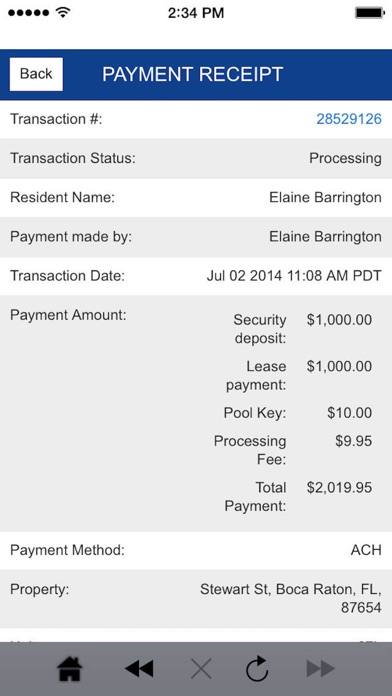Tap the battery indicator icon
Viewport: 392px width, 696px height.
[368, 12]
